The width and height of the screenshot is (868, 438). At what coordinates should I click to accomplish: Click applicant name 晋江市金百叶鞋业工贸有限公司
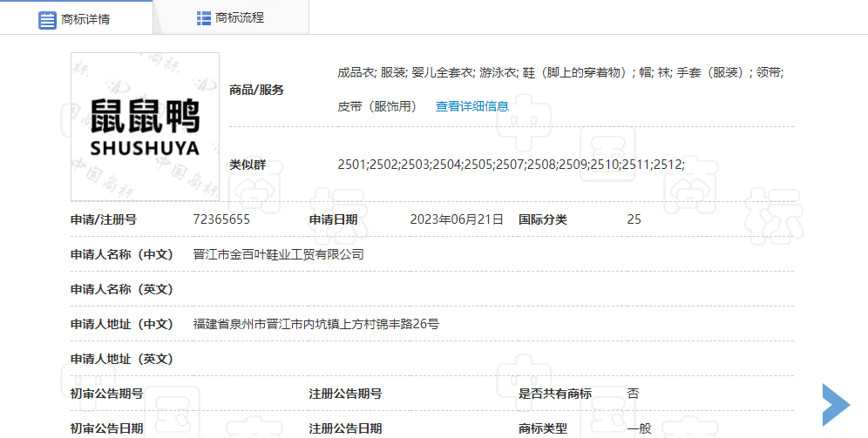278,254
